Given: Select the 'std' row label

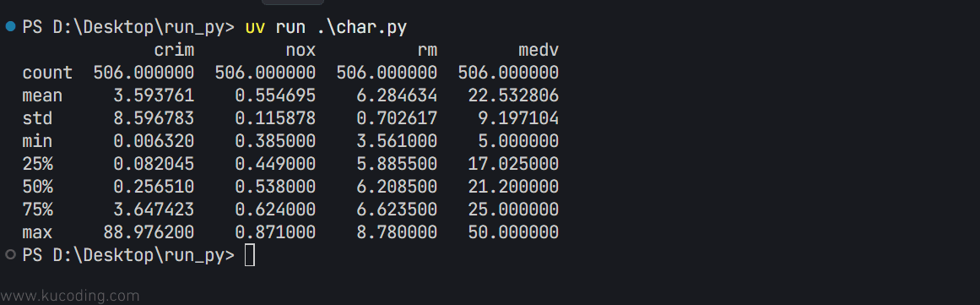Looking at the screenshot, I should (37, 119).
